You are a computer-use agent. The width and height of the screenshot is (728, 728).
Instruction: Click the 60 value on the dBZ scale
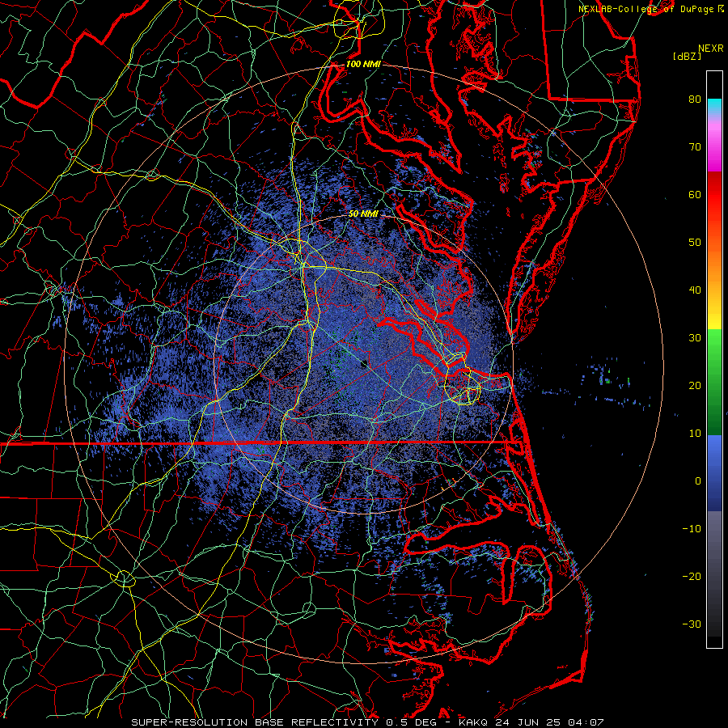click(695, 194)
